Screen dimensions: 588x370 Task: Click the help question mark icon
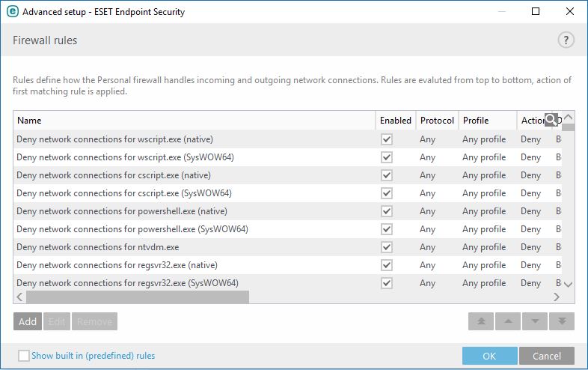pos(566,40)
